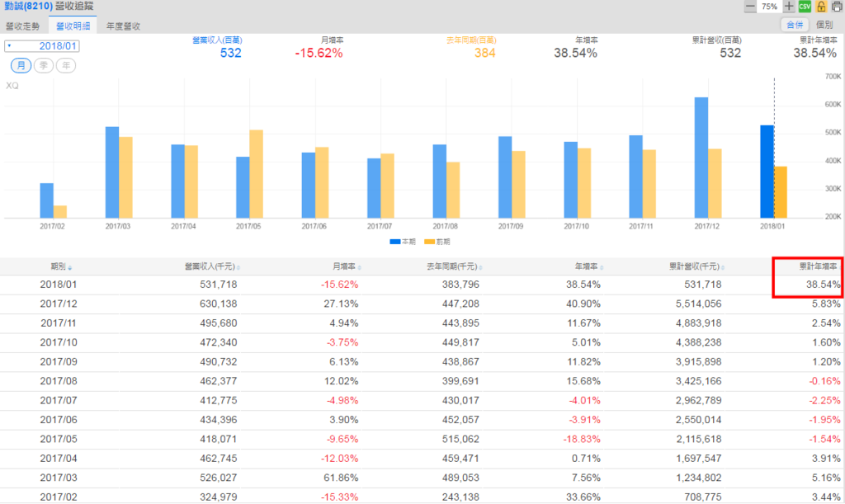Click the red -4.98% 月增率 cell
Screen dimensions: 845x504
(342, 401)
